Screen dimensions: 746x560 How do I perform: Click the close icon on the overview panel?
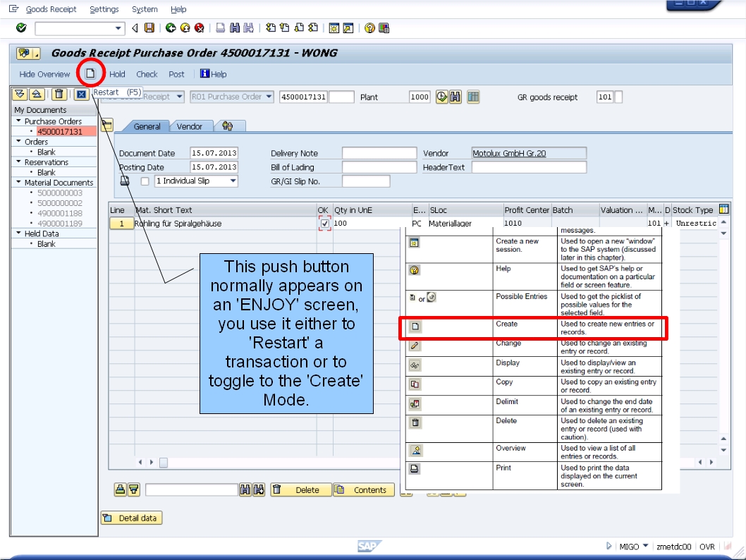[80, 92]
